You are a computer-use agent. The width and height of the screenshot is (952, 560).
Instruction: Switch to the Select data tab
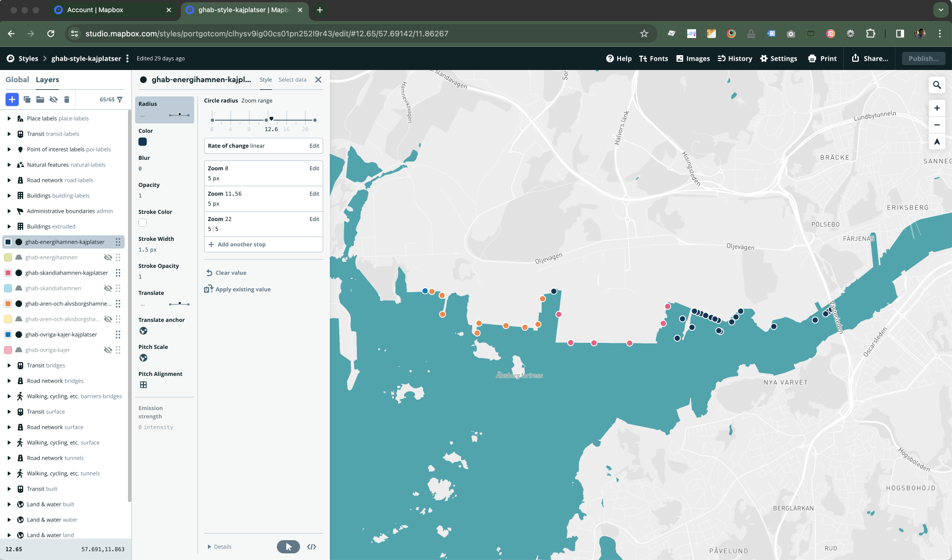(292, 80)
